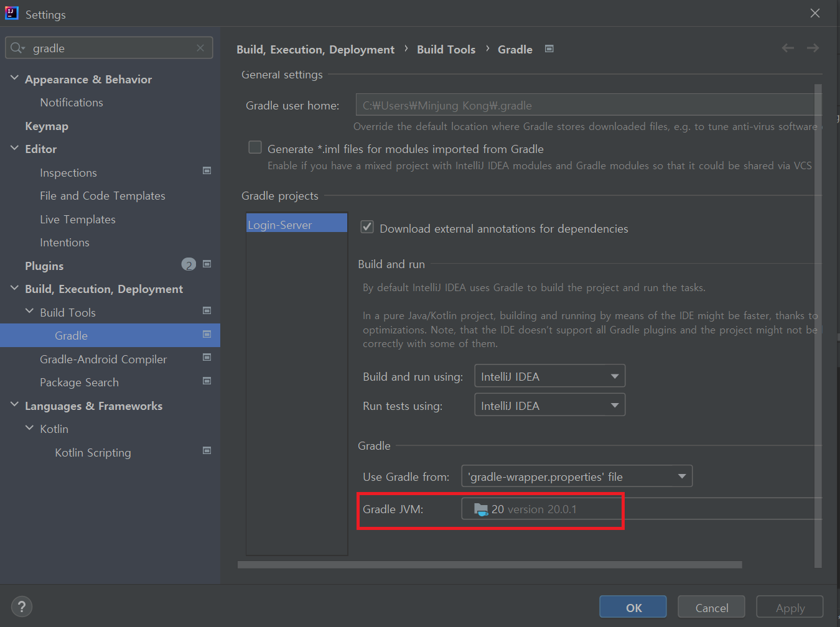The width and height of the screenshot is (840, 627).
Task: Open Intentions settings
Action: [x=65, y=243]
